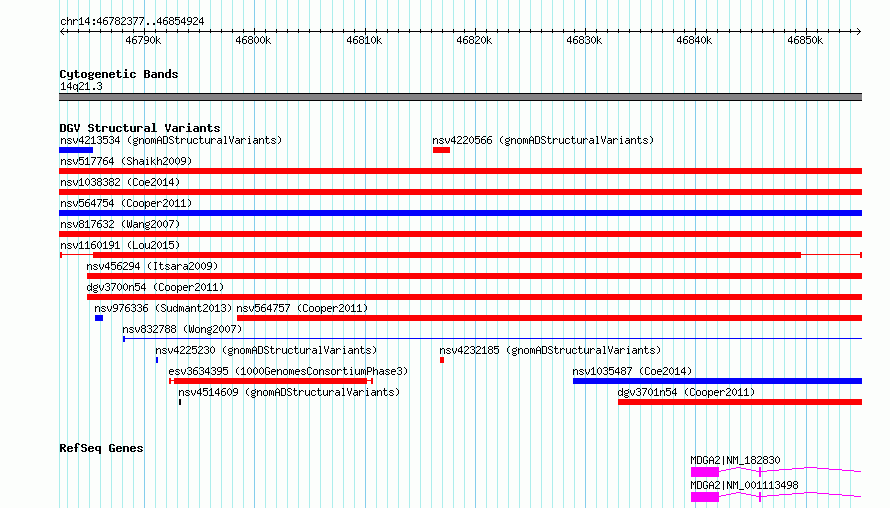The image size is (890, 508).
Task: Open the nsv4213534 (gnomADStructuralVariants) label
Action: tap(171, 140)
